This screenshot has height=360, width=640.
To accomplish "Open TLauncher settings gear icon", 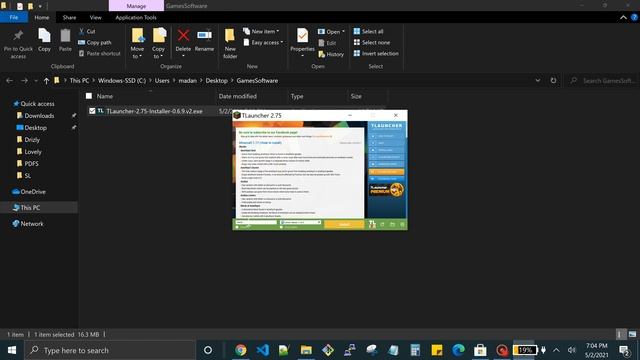I will click(x=402, y=224).
